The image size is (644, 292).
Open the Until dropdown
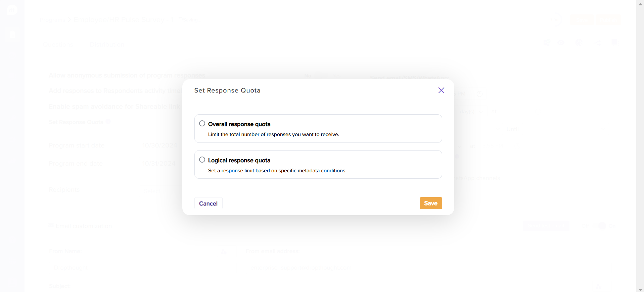click(x=554, y=129)
